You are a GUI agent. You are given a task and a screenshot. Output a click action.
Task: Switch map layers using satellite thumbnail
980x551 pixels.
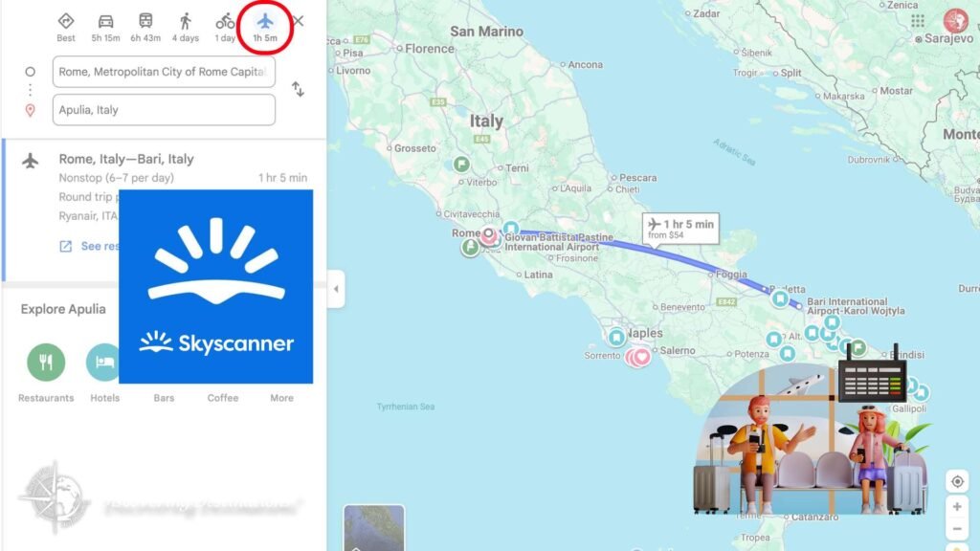tap(374, 528)
